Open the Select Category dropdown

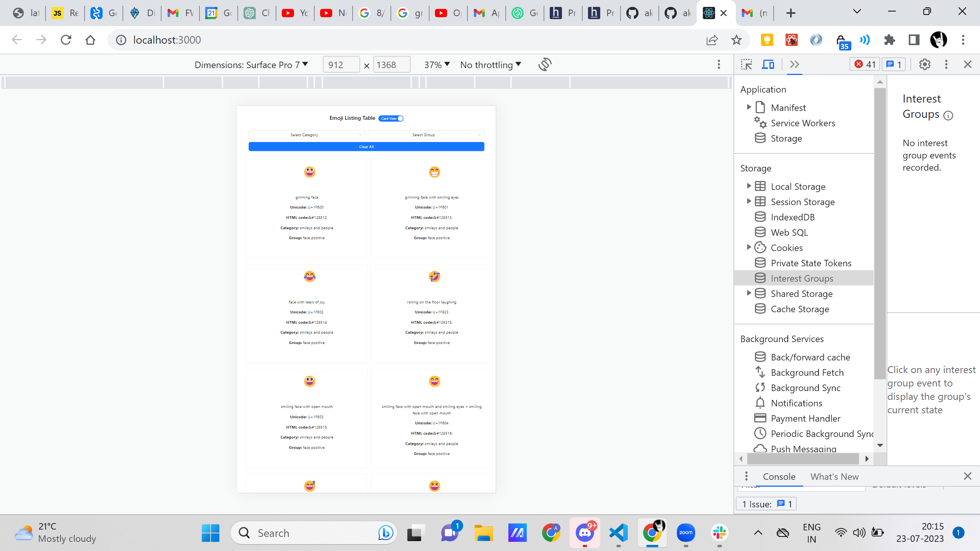(306, 135)
